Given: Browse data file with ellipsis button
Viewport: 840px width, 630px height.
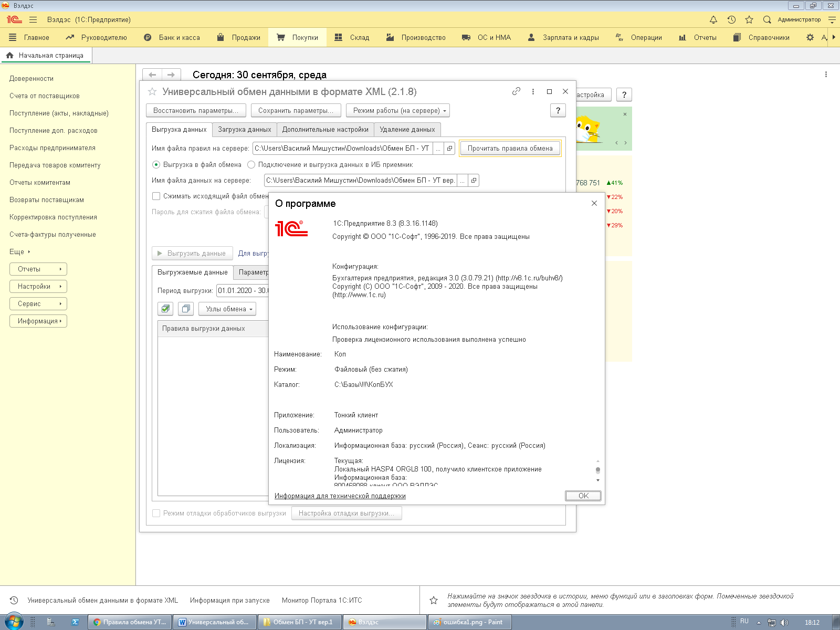Looking at the screenshot, I should pos(463,181).
